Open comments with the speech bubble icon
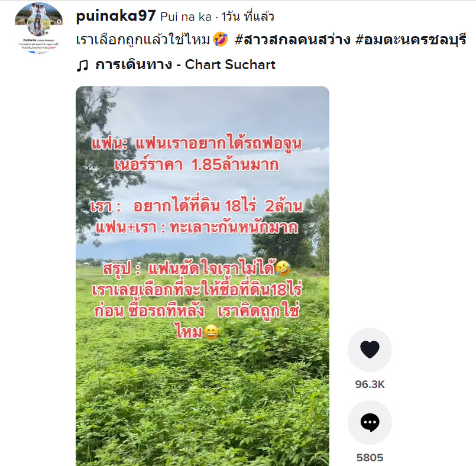Image resolution: width=476 pixels, height=466 pixels. (370, 422)
